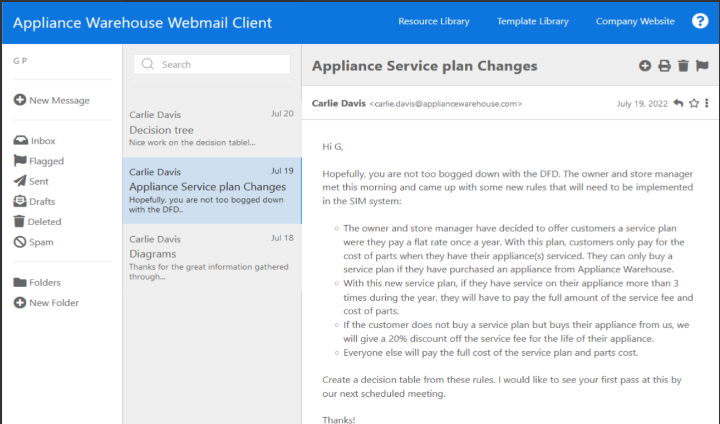Click the Search input field
The width and height of the screenshot is (720, 424).
(x=212, y=64)
